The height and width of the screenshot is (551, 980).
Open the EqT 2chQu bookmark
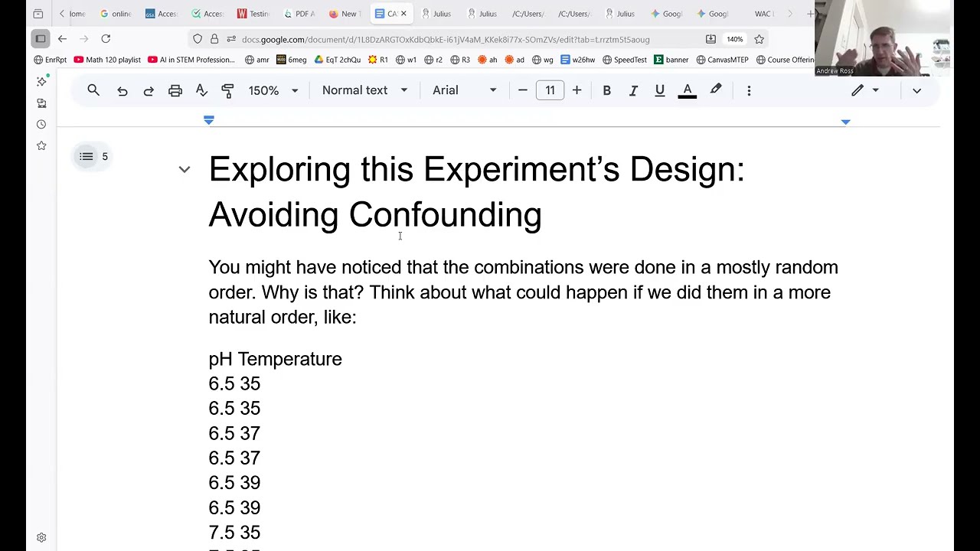(337, 60)
